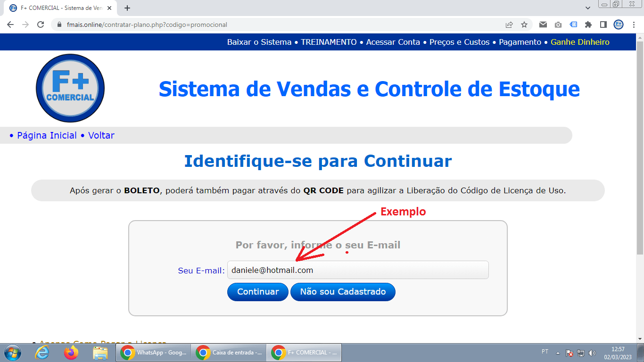Click the 'Seu E-mail:' label
The image size is (644, 362).
tap(201, 271)
